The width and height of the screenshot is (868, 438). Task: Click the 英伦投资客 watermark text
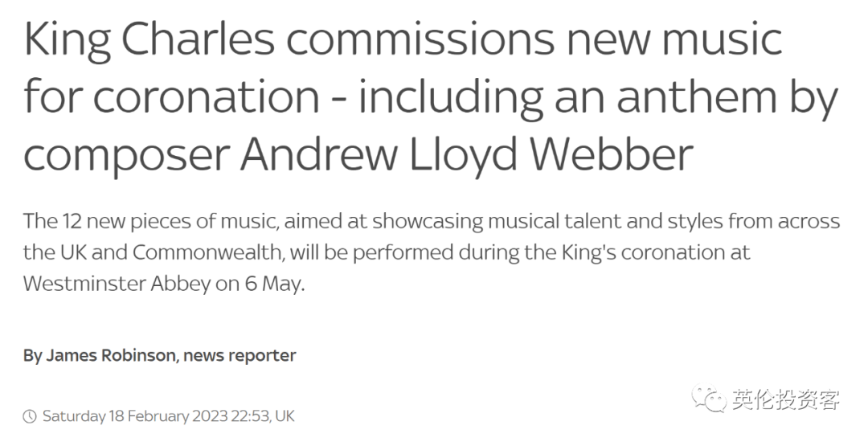[786, 399]
